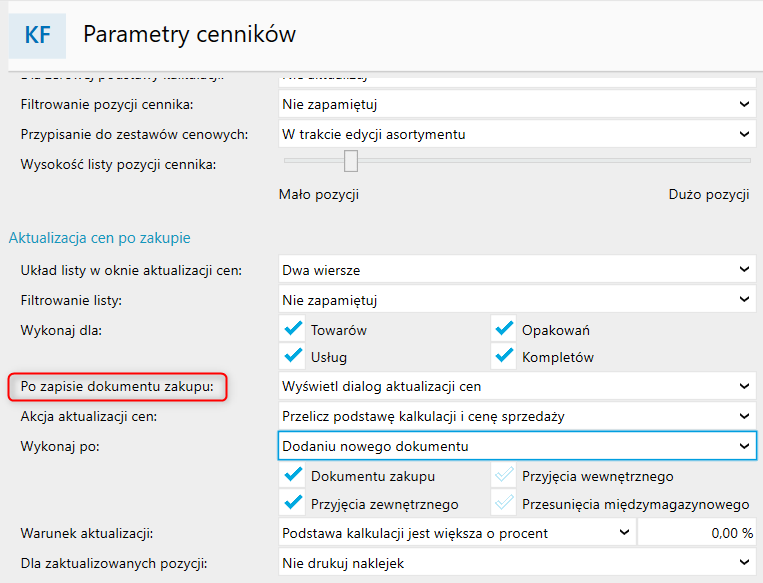The width and height of the screenshot is (763, 583).
Task: Expand the Warunek aktualizacji dropdown
Action: [455, 533]
